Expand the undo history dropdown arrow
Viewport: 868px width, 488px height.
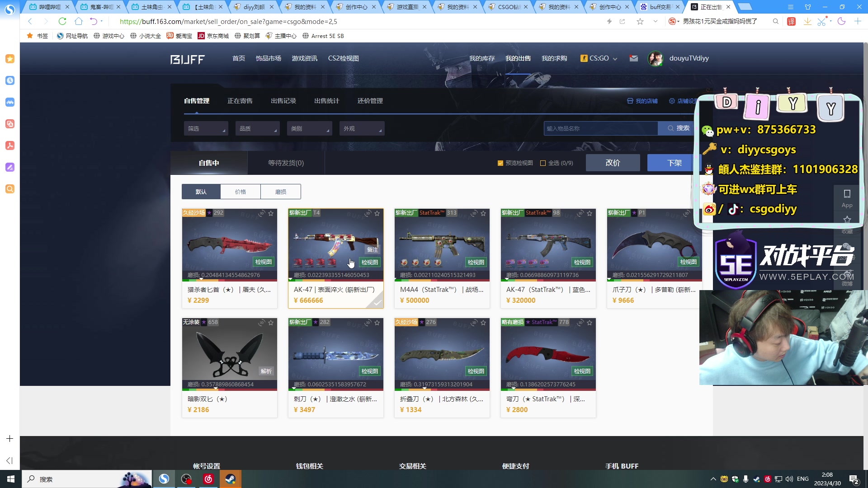pyautogui.click(x=102, y=21)
